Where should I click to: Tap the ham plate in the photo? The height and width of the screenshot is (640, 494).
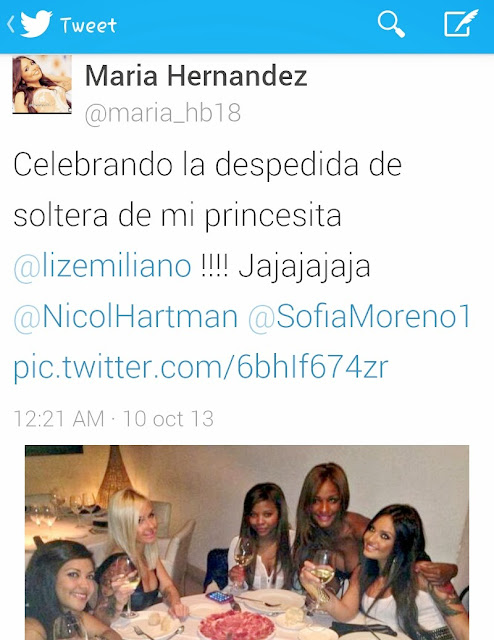(x=236, y=624)
